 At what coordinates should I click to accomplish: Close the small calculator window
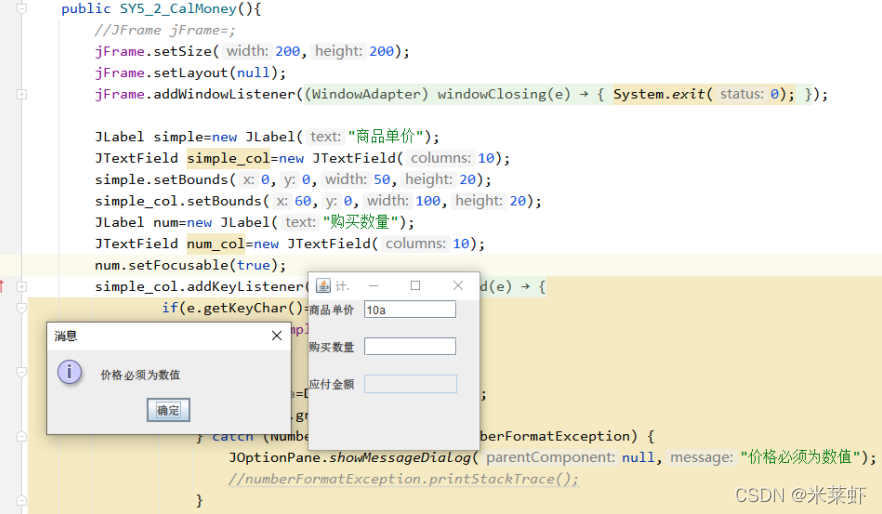coord(458,286)
